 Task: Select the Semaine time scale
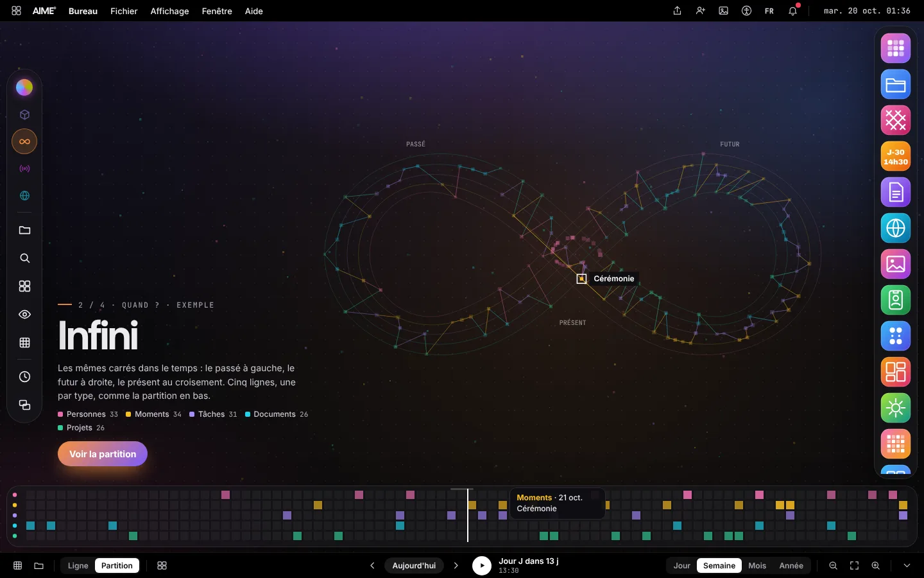coord(719,566)
